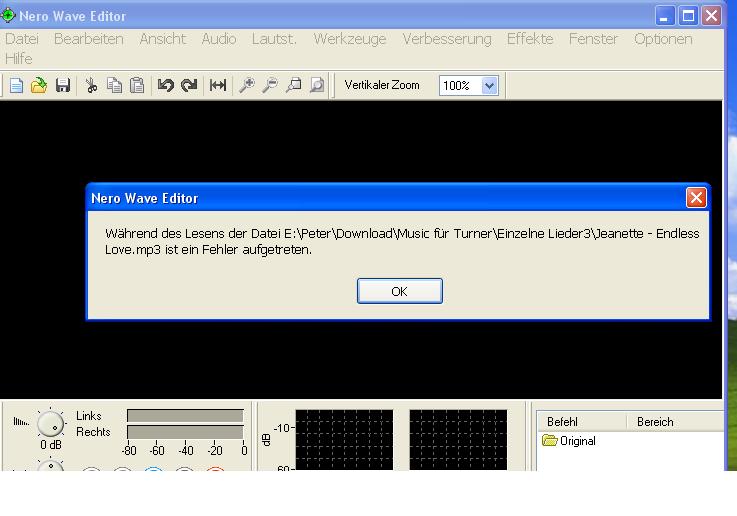Viewport: 737px width, 516px height.
Task: Open the Datei menu
Action: 22,39
